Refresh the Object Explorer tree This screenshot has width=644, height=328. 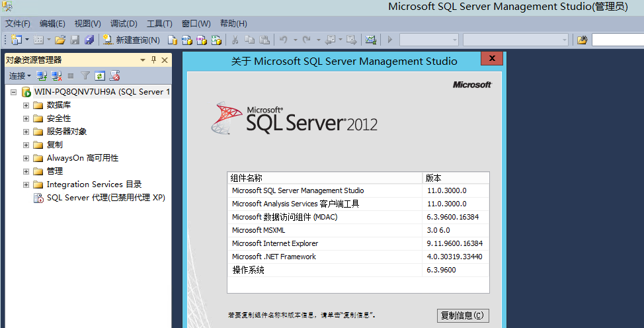(x=100, y=76)
